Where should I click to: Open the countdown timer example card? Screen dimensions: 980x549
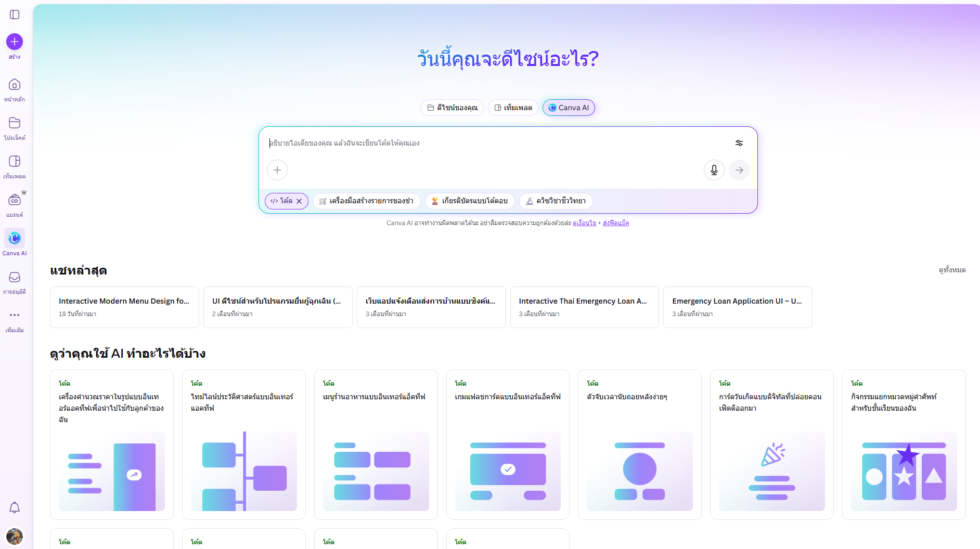pos(639,445)
